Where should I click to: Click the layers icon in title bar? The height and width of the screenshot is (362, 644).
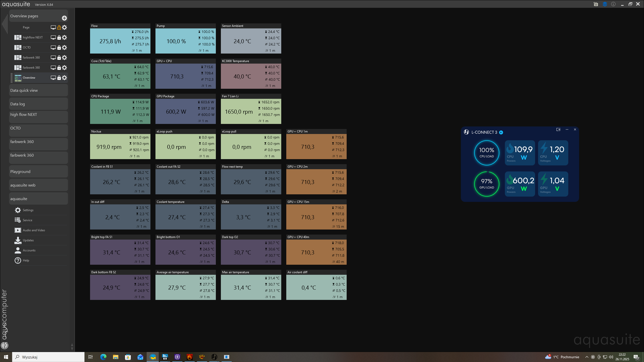pos(605,4)
